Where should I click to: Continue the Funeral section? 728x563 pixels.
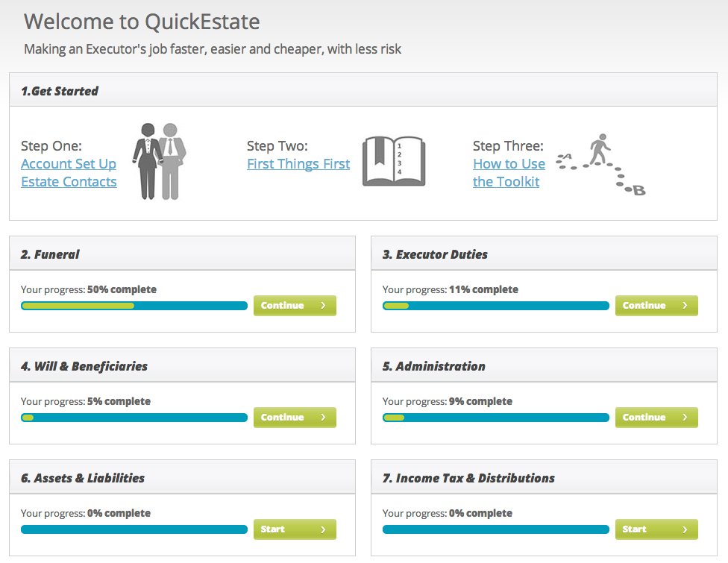[x=295, y=306]
